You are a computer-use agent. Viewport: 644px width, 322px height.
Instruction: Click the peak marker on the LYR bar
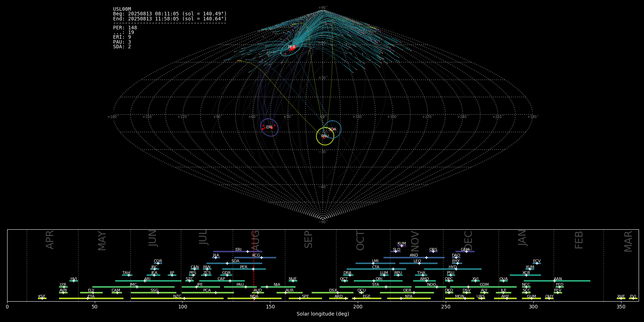coord(64,287)
